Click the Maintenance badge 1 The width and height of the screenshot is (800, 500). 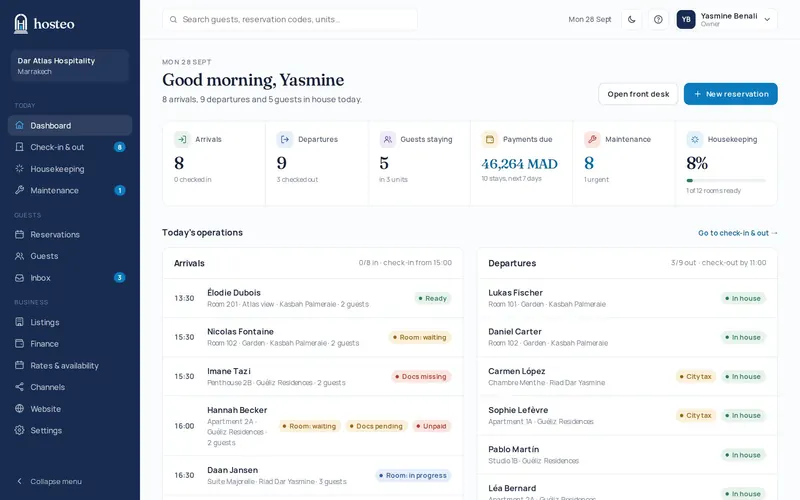(119, 190)
